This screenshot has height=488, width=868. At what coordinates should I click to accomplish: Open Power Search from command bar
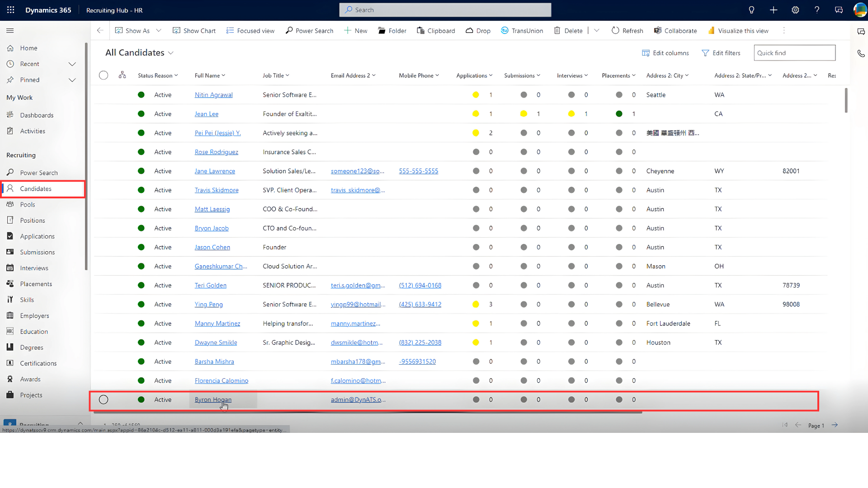pyautogui.click(x=309, y=31)
